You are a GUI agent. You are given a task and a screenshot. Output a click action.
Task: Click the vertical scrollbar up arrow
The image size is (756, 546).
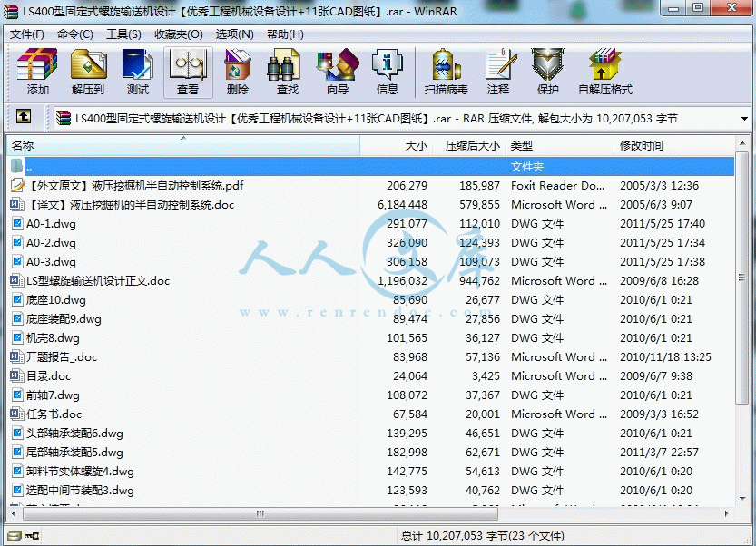[742, 143]
